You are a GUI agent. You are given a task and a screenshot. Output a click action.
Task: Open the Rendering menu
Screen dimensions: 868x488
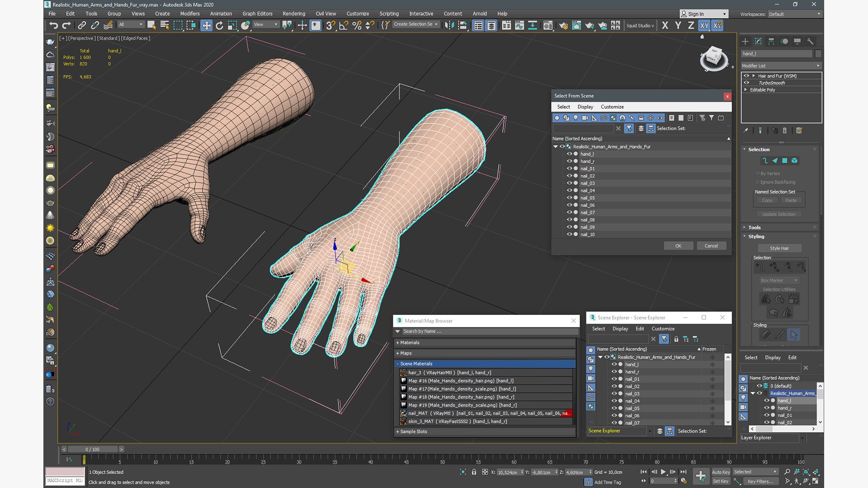pos(294,14)
